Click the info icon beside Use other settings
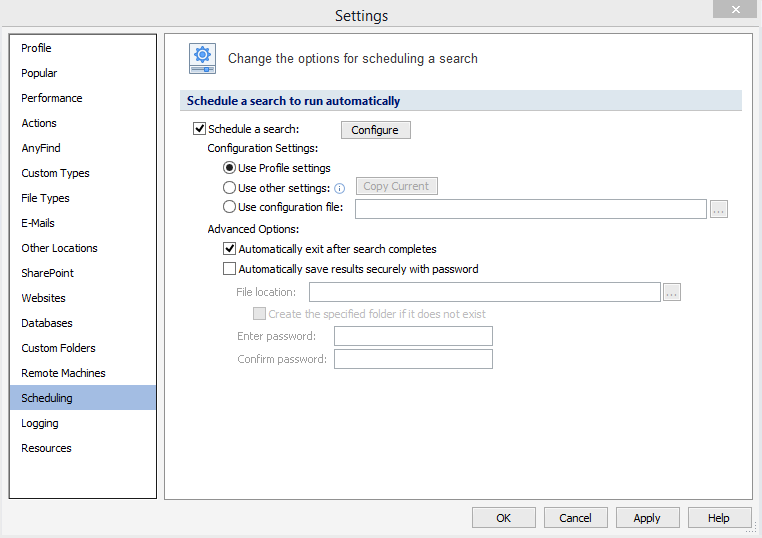 click(x=340, y=189)
